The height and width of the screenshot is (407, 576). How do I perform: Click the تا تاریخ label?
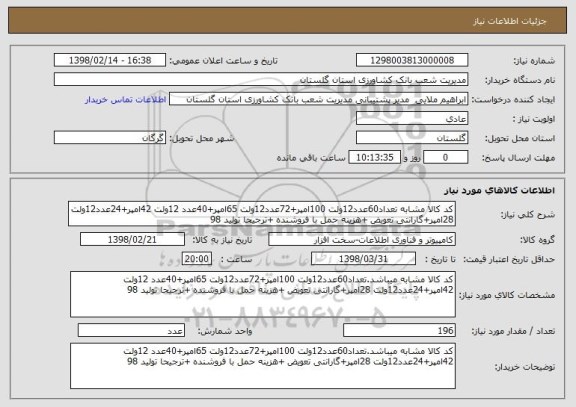[x=440, y=259]
